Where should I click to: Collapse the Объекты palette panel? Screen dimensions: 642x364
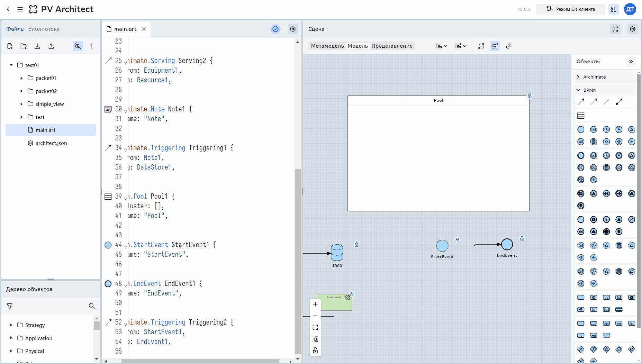[x=631, y=62]
